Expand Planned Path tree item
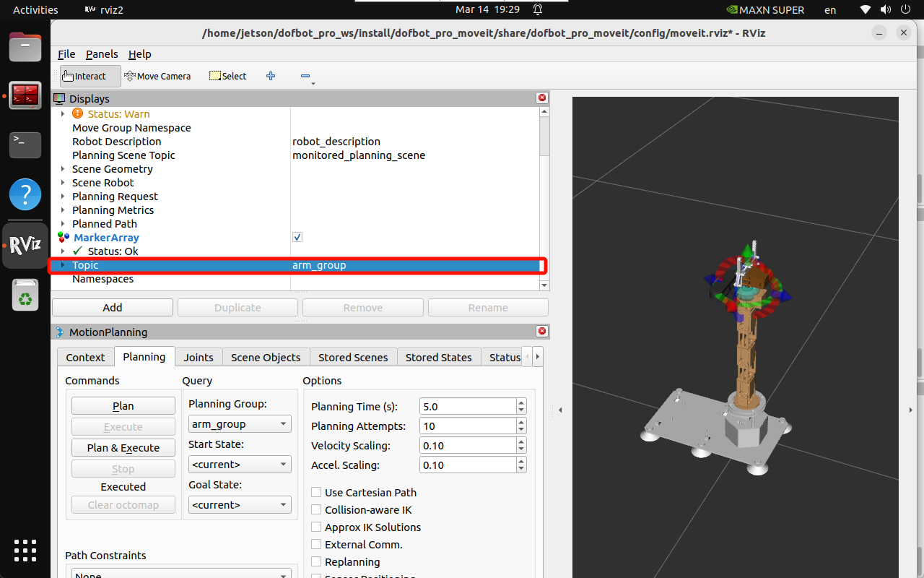 point(63,224)
